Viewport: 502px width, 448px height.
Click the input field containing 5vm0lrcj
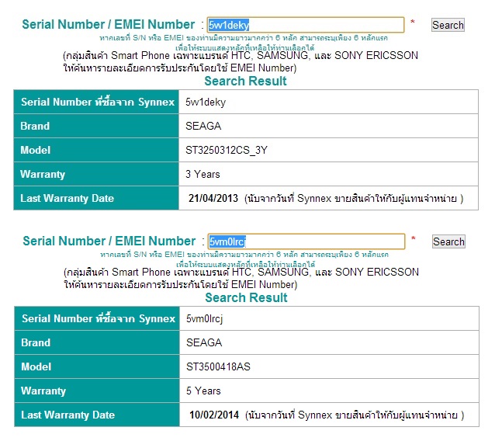coord(304,241)
